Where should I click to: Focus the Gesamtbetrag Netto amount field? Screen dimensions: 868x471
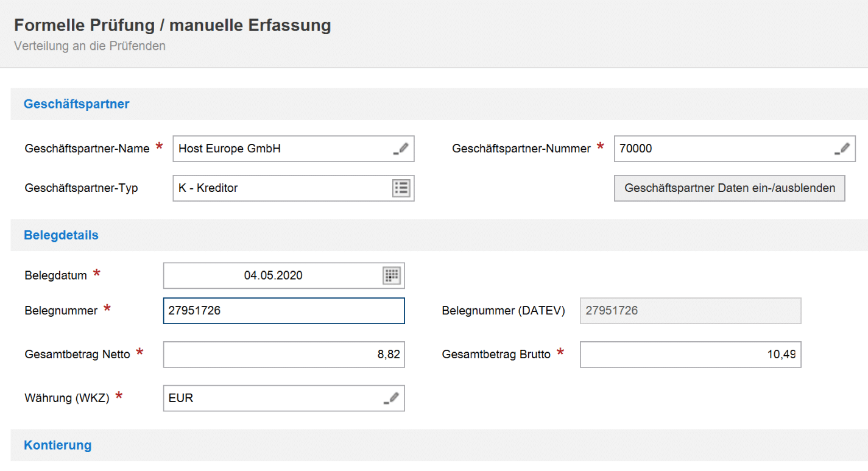(x=283, y=355)
